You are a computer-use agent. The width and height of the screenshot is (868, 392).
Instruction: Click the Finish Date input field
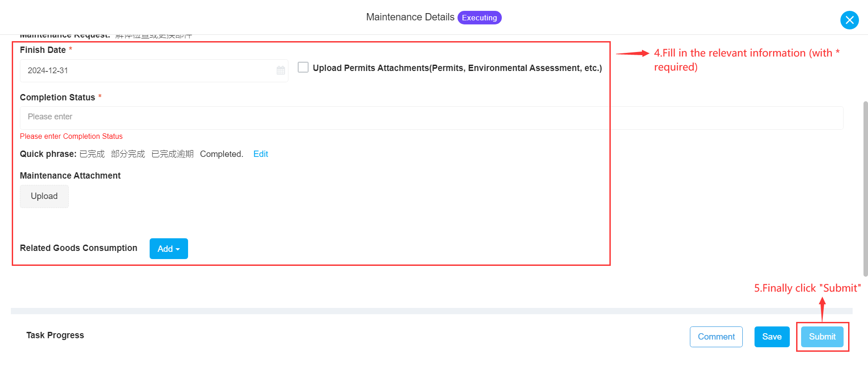point(154,71)
